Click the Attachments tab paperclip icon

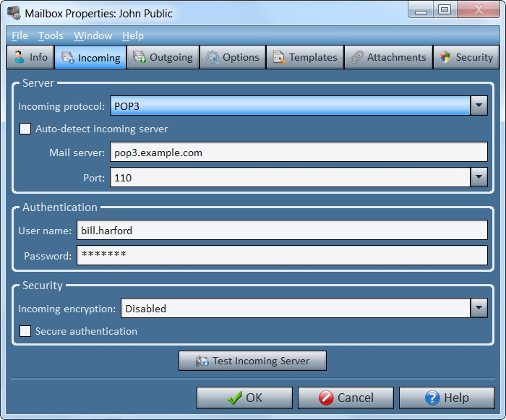[x=357, y=57]
